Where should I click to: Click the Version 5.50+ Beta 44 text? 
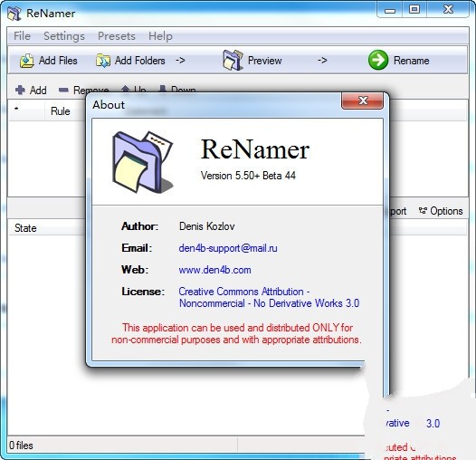pos(248,176)
